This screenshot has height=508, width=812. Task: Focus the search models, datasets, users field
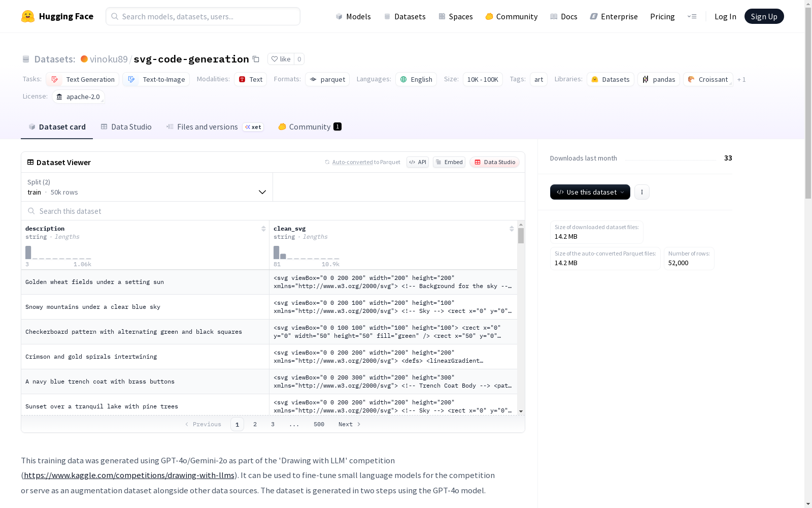[203, 16]
